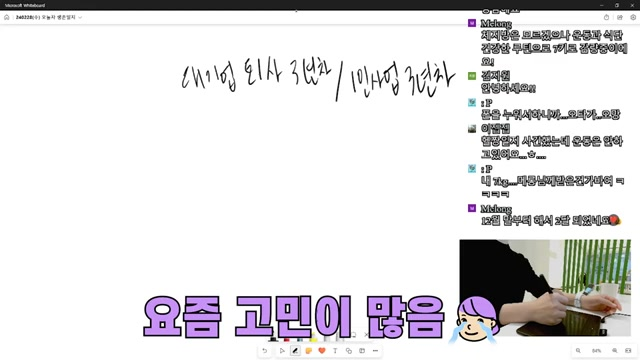Zoom in on the canvas
This screenshot has width=640, height=360.
[x=615, y=350]
